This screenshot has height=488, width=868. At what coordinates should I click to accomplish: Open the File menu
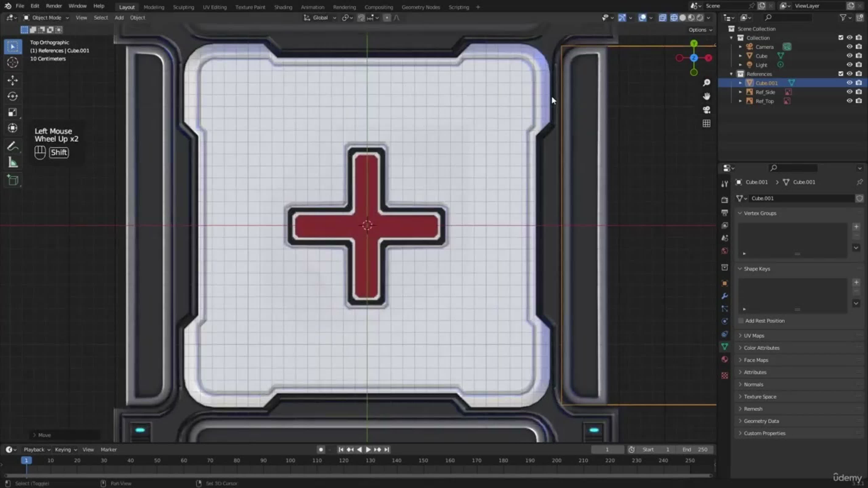(x=20, y=6)
